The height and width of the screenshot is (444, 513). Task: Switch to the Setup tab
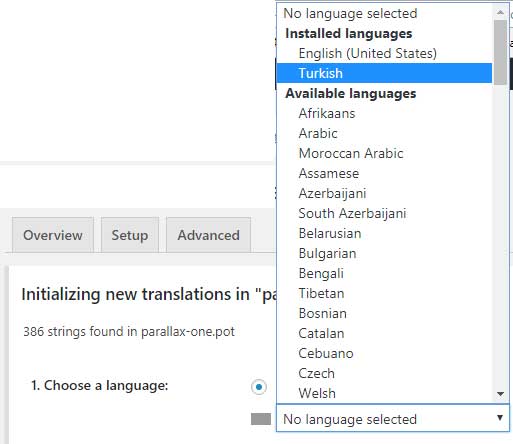[130, 235]
